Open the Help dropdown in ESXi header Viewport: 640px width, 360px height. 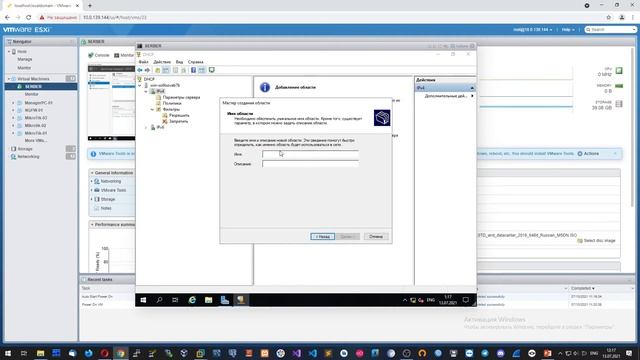click(568, 30)
